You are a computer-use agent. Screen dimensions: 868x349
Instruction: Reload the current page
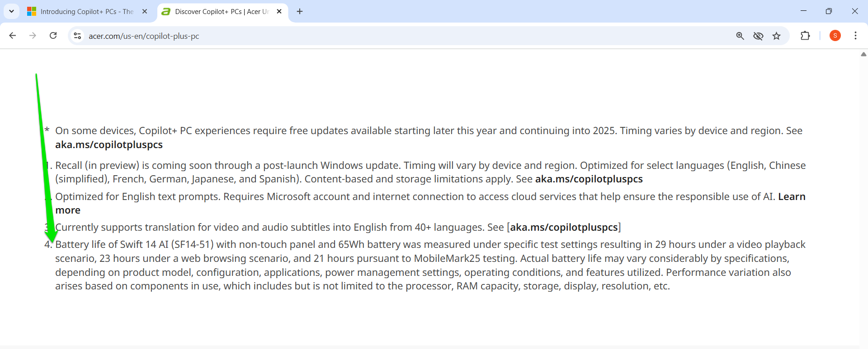tap(53, 36)
